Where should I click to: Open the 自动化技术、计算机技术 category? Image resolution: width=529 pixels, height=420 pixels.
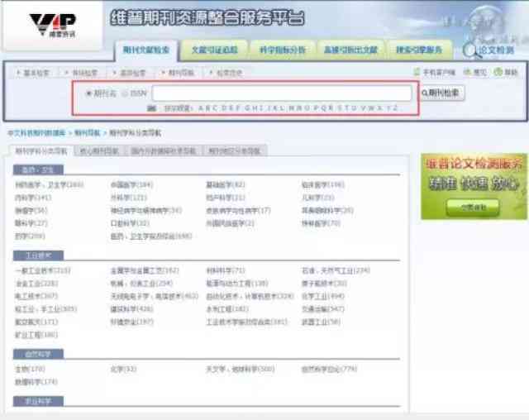250,296
